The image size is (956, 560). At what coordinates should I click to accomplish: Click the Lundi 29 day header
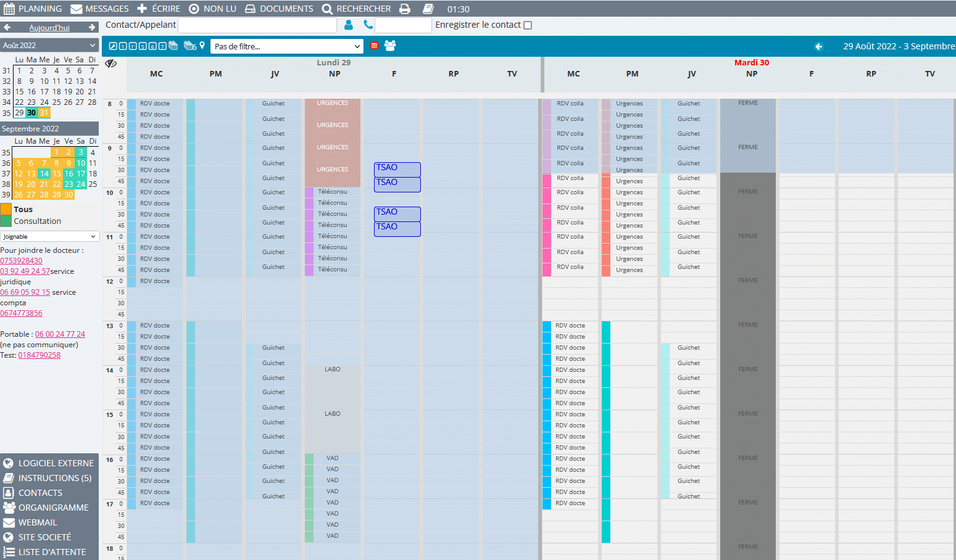click(334, 63)
